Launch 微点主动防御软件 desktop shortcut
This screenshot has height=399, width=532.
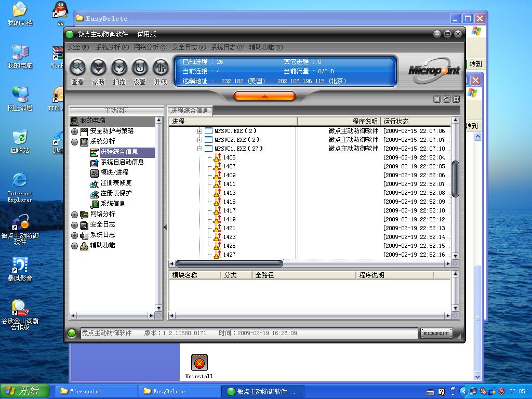pyautogui.click(x=20, y=229)
